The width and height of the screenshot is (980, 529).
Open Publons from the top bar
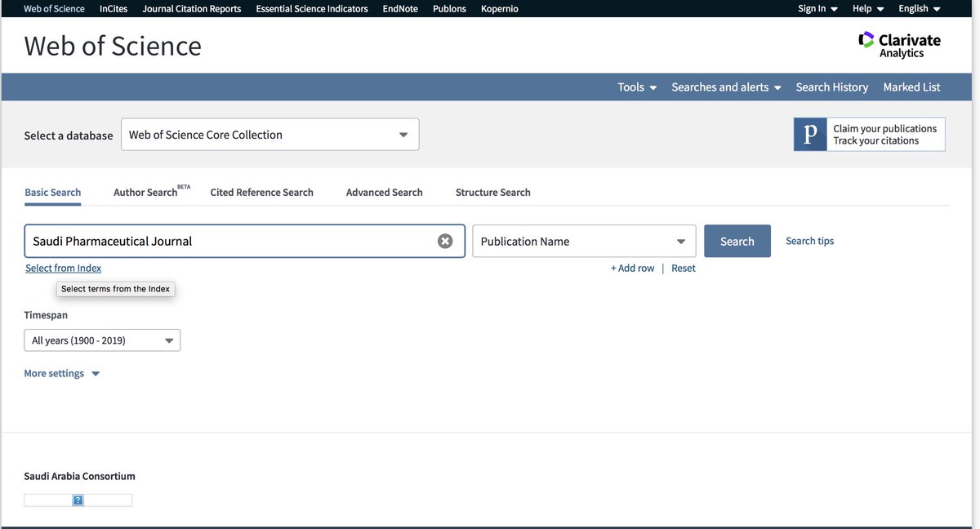(x=449, y=8)
